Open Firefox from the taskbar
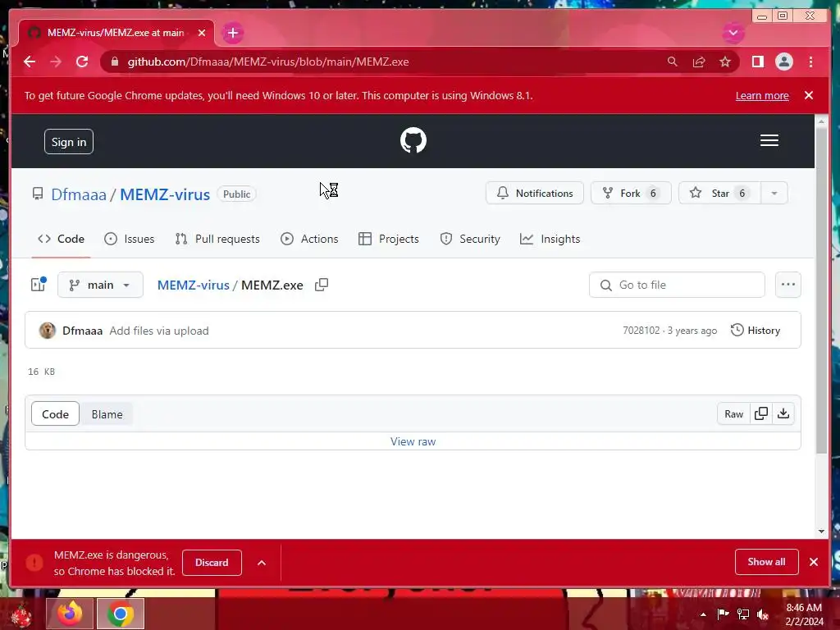This screenshot has width=840, height=630. pos(71,614)
